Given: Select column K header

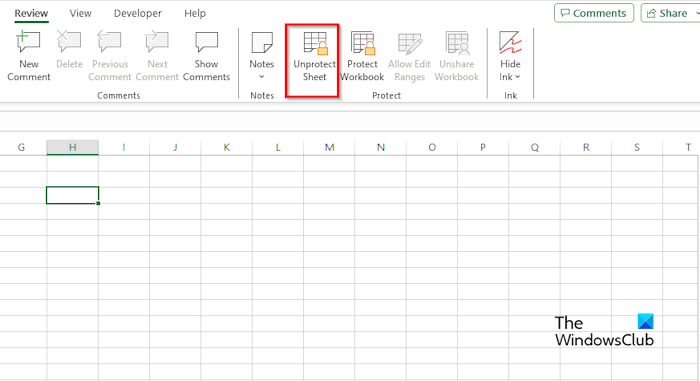Looking at the screenshot, I should tap(226, 147).
